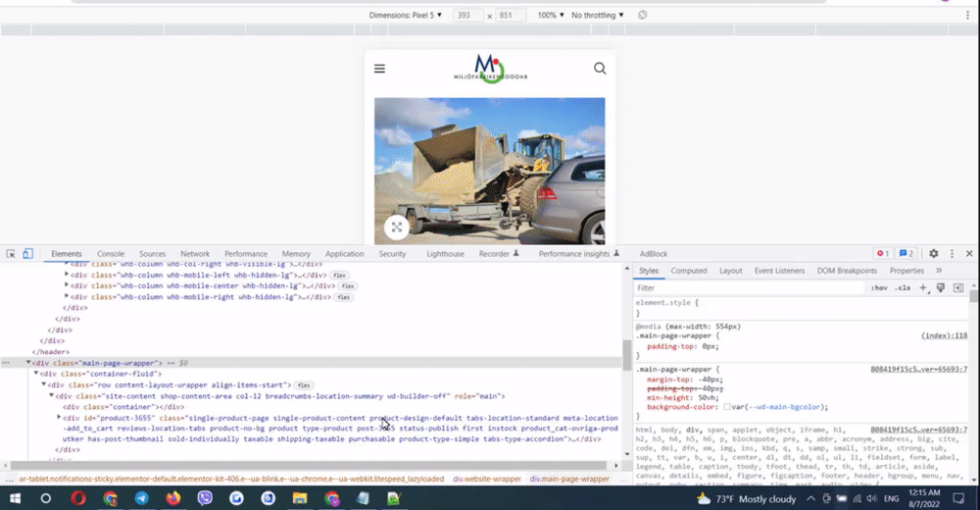Click the product photo of the loader
The width and height of the screenshot is (980, 510).
(x=489, y=171)
